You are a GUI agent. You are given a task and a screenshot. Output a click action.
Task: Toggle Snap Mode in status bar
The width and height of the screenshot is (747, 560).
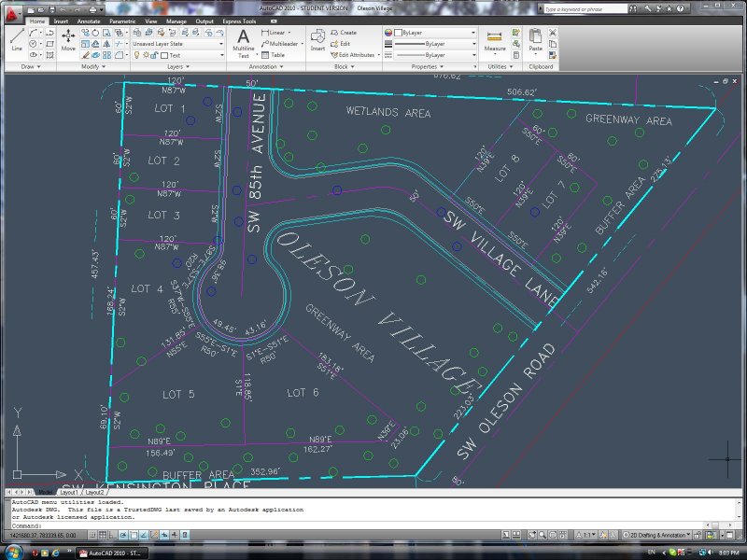point(92,535)
